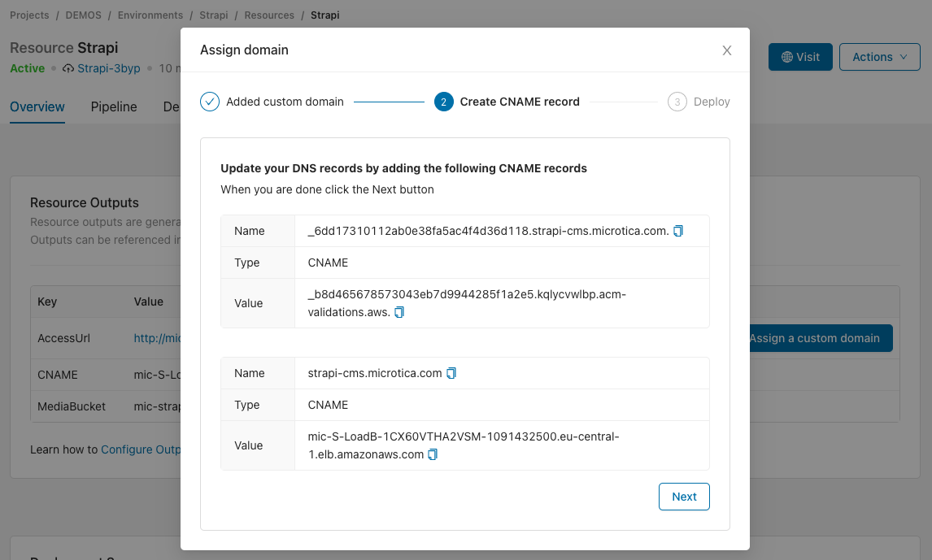This screenshot has width=932, height=560.
Task: Open the Configure Outputs link
Action: [141, 449]
